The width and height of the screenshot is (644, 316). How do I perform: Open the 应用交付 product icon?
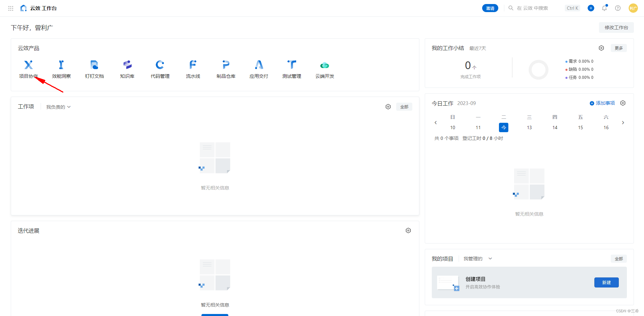pos(259,65)
